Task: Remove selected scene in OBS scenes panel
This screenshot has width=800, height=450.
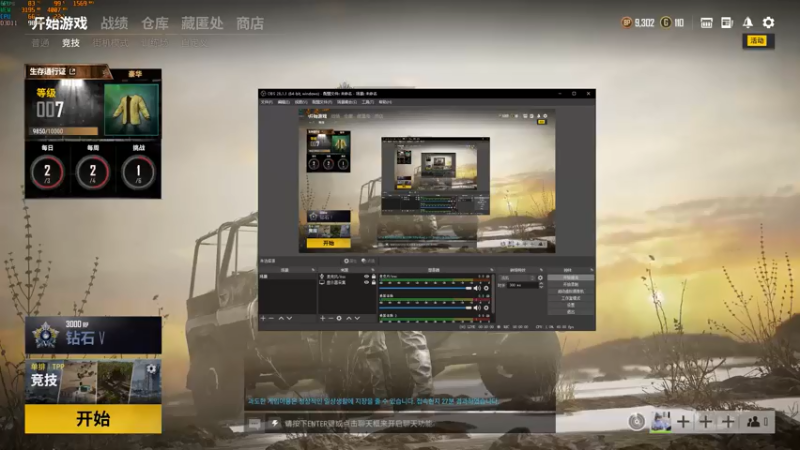Action: coord(271,318)
